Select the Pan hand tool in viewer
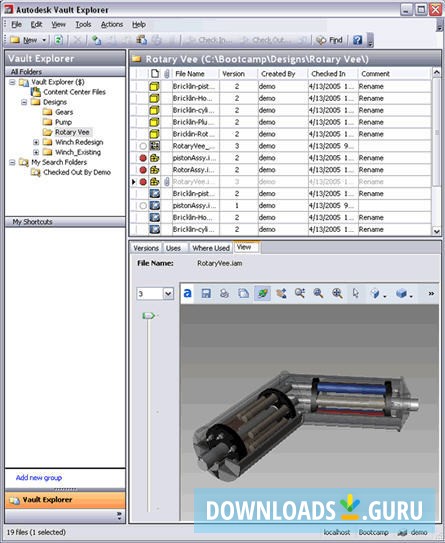This screenshot has height=543, width=445. tap(281, 293)
